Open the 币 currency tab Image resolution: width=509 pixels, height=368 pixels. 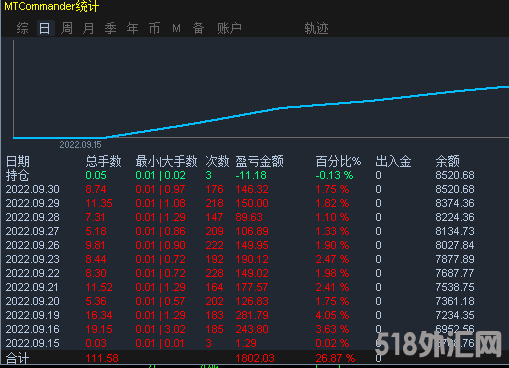coord(154,28)
